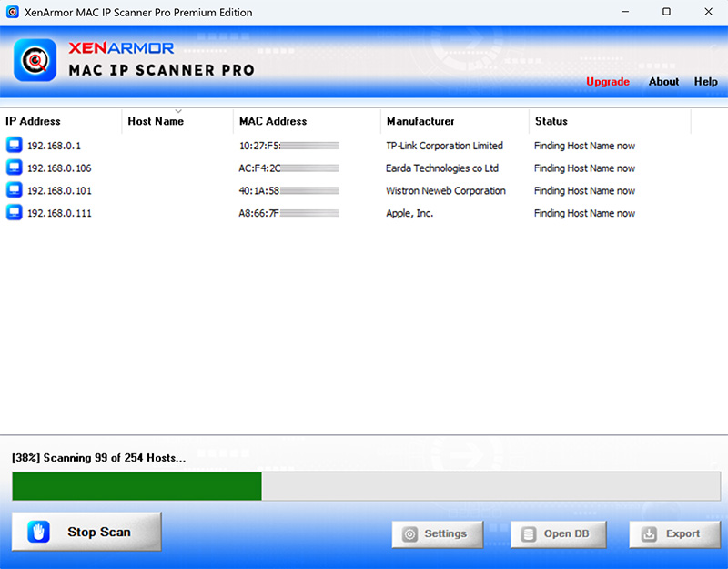The width and height of the screenshot is (728, 569).
Task: Close the XenArmor window
Action: pos(709,12)
